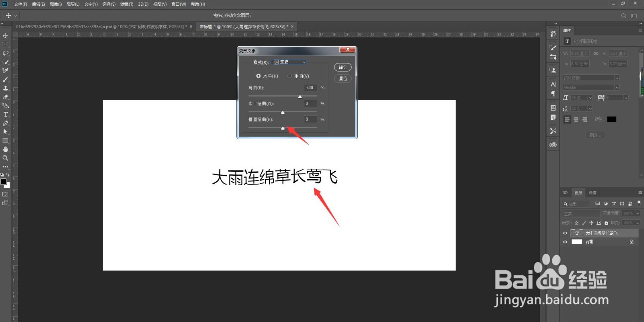Toggle adjustment layer filter icon

click(606, 204)
